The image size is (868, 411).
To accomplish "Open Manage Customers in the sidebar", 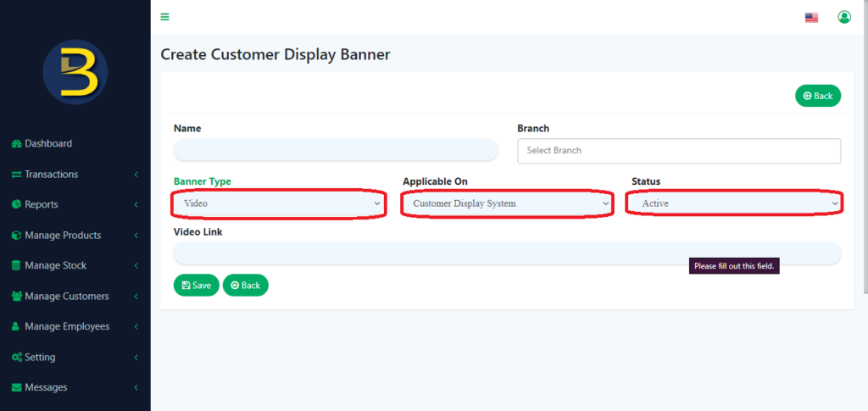I will point(75,297).
